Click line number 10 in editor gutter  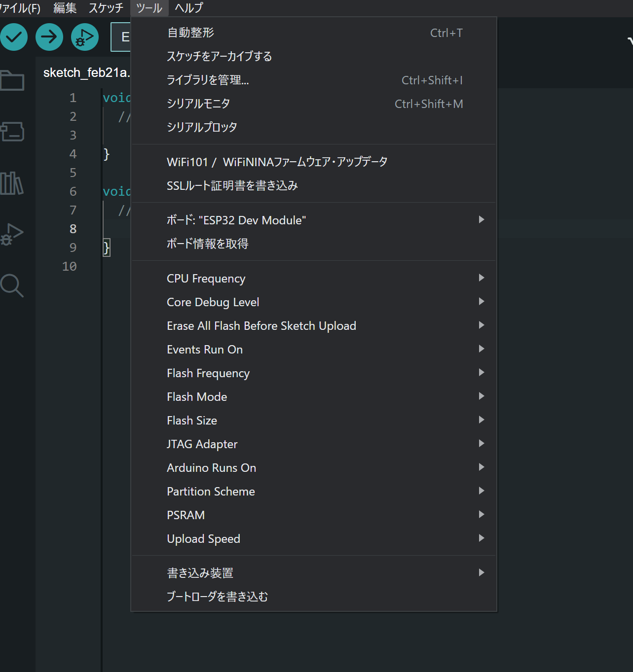coord(70,267)
